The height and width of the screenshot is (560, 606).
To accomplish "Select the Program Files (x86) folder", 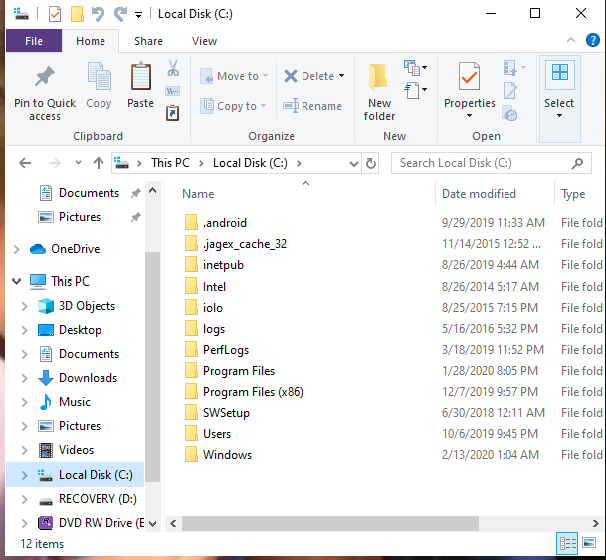I will (x=253, y=392).
